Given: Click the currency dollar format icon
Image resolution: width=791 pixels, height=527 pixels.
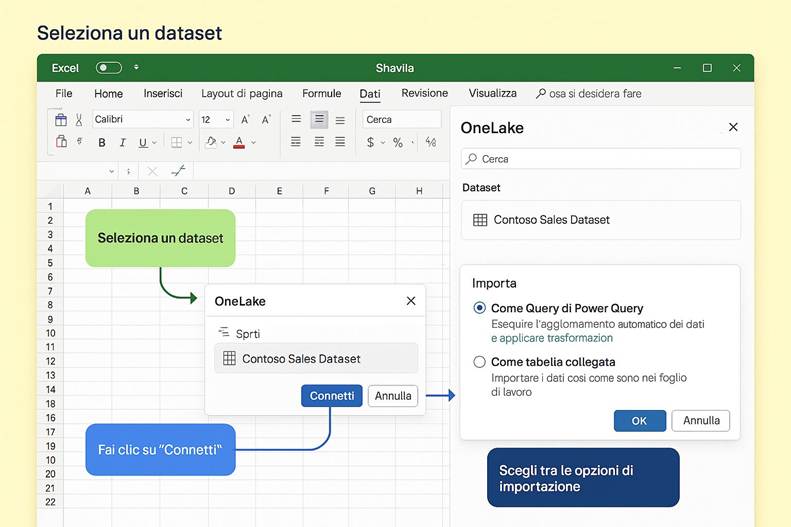Looking at the screenshot, I should click(x=371, y=143).
